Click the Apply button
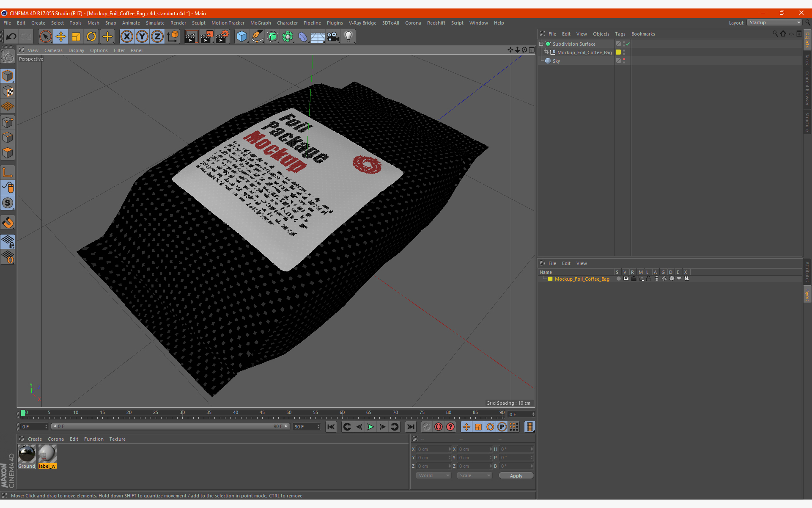Viewport: 812px width, 508px height. [x=516, y=475]
